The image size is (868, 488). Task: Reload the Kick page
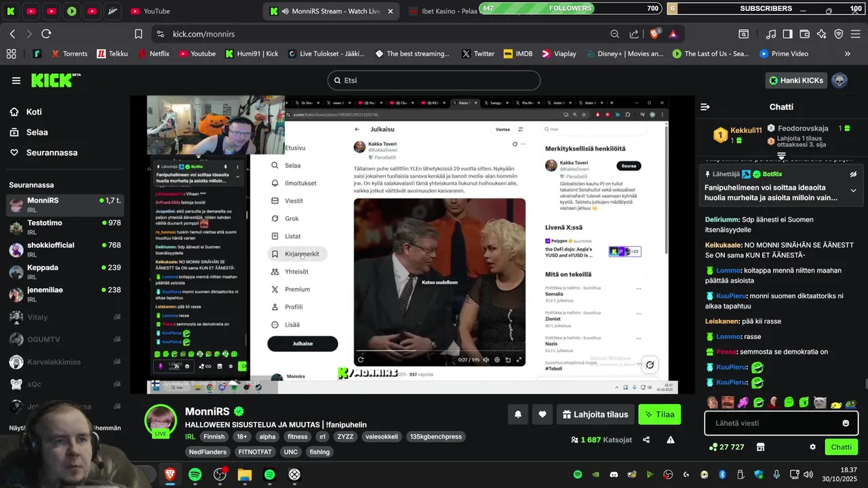[46, 34]
